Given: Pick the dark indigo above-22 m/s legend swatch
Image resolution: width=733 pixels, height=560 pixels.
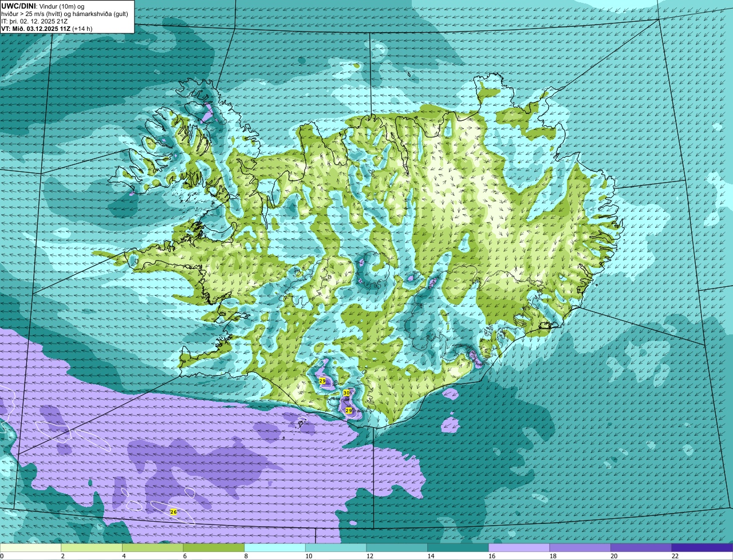Looking at the screenshot, I should click(x=702, y=547).
